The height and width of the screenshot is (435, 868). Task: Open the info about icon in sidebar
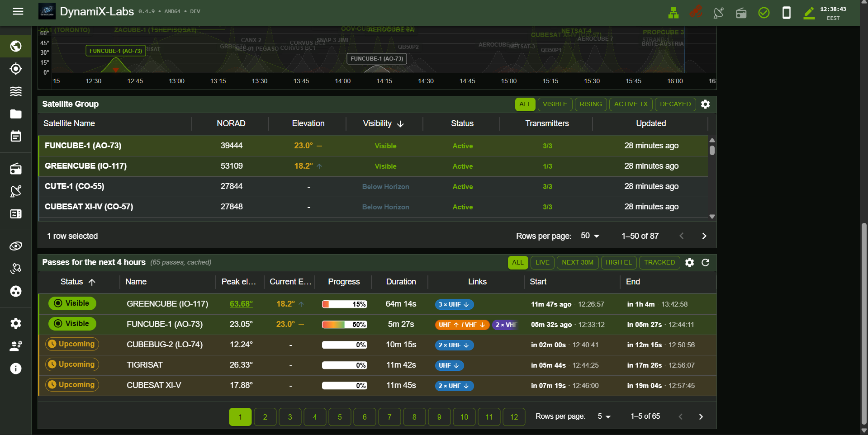point(16,369)
